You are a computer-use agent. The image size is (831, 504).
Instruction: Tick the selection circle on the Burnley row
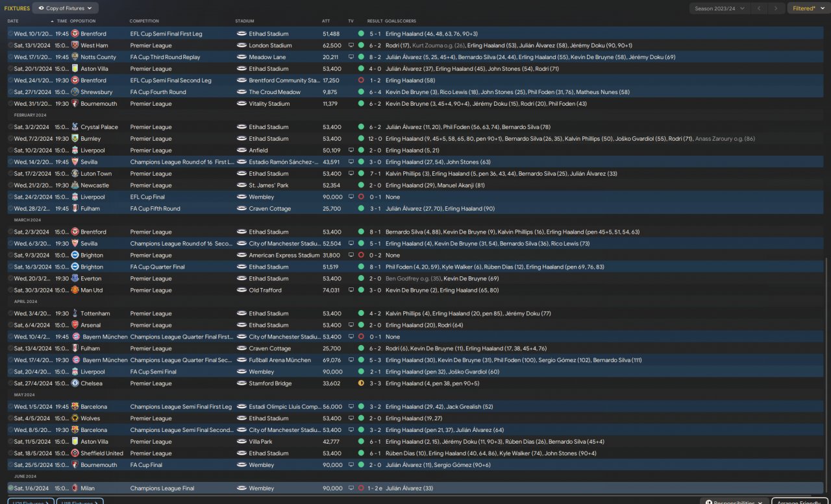pyautogui.click(x=10, y=139)
